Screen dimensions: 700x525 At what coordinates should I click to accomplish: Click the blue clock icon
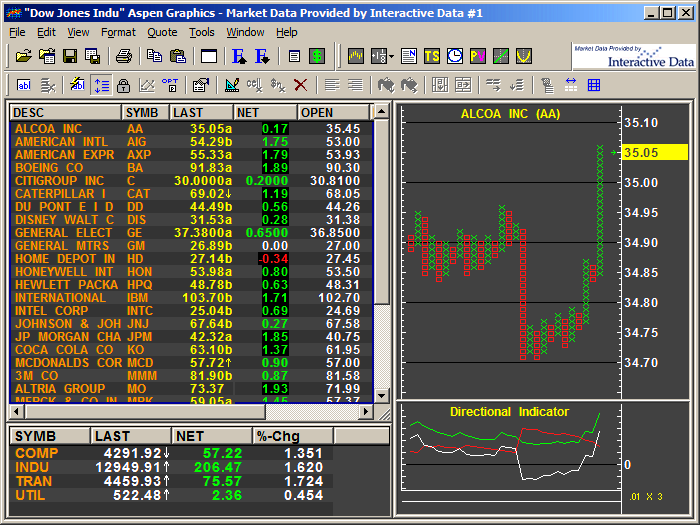(454, 56)
